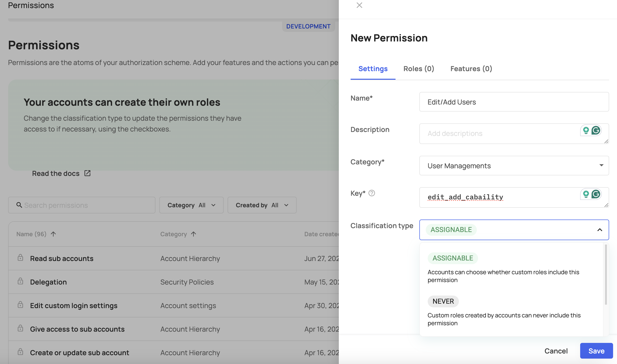Click the search magnifier icon
The width and height of the screenshot is (617, 364).
point(19,205)
